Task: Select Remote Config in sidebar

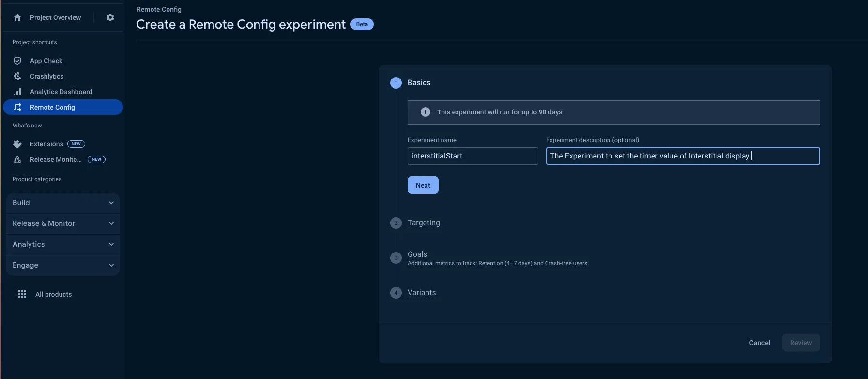Action: pos(63,107)
